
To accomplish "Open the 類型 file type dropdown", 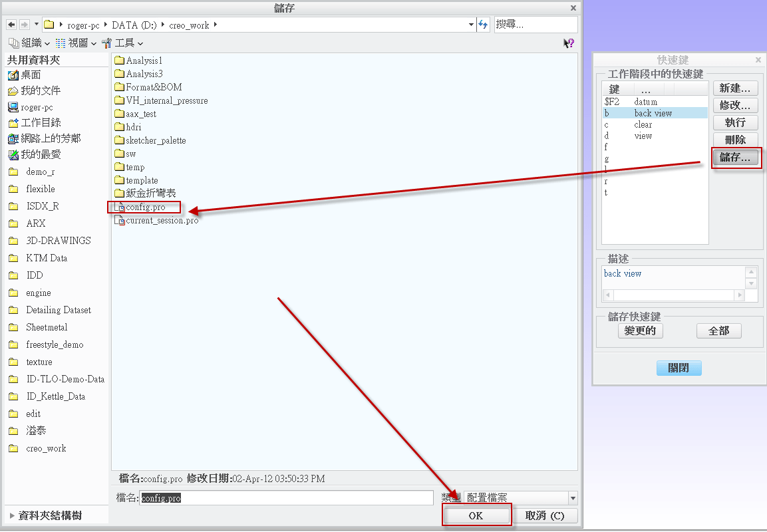I will [573, 498].
